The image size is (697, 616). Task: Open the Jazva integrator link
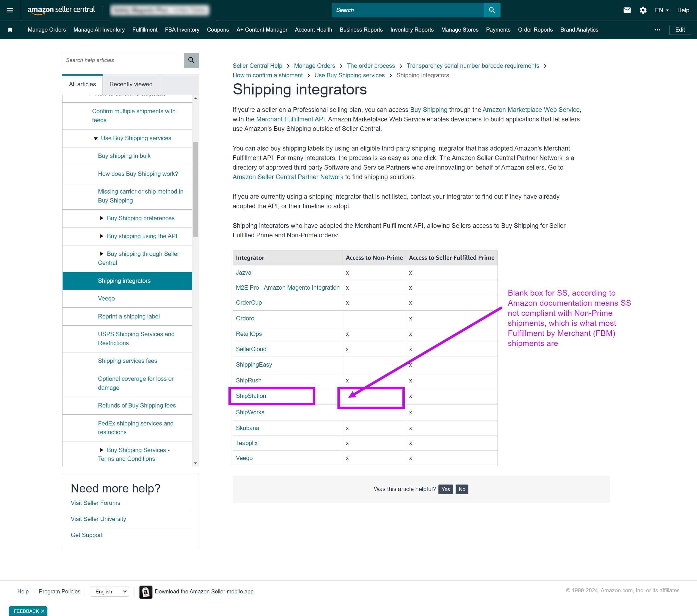pos(244,273)
